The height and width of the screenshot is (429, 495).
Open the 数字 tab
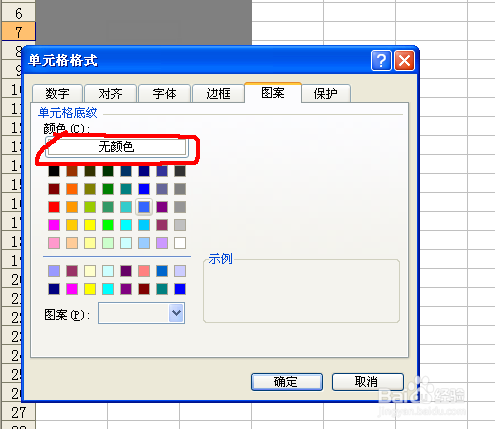click(x=57, y=93)
